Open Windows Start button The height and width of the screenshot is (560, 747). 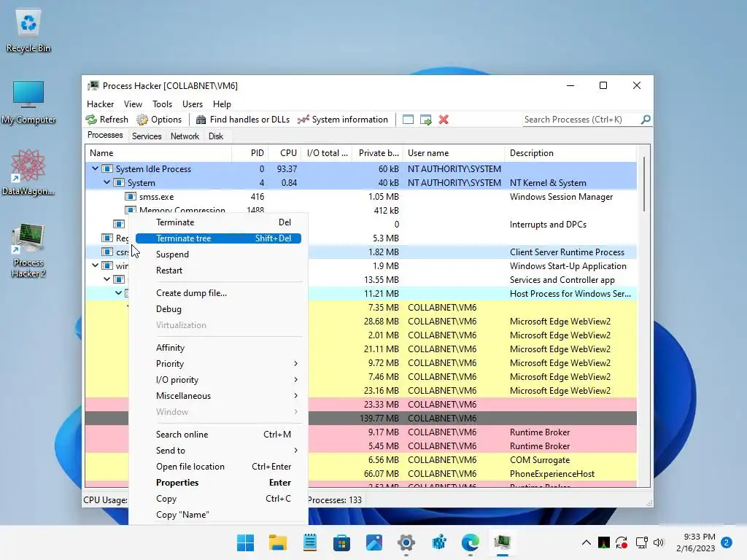[x=245, y=542]
